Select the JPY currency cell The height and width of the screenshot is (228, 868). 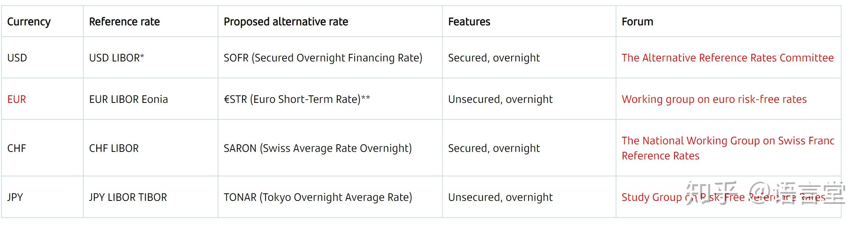coord(15,197)
